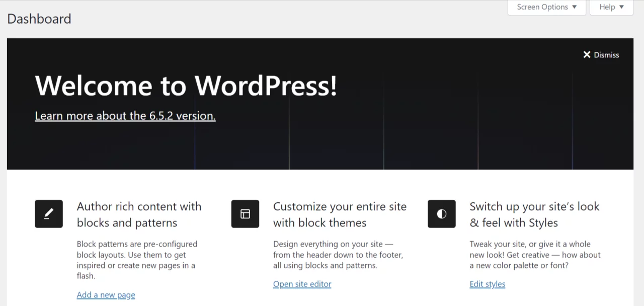644x306 pixels.
Task: Click the Author rich content with blocks heading
Action: 139,214
